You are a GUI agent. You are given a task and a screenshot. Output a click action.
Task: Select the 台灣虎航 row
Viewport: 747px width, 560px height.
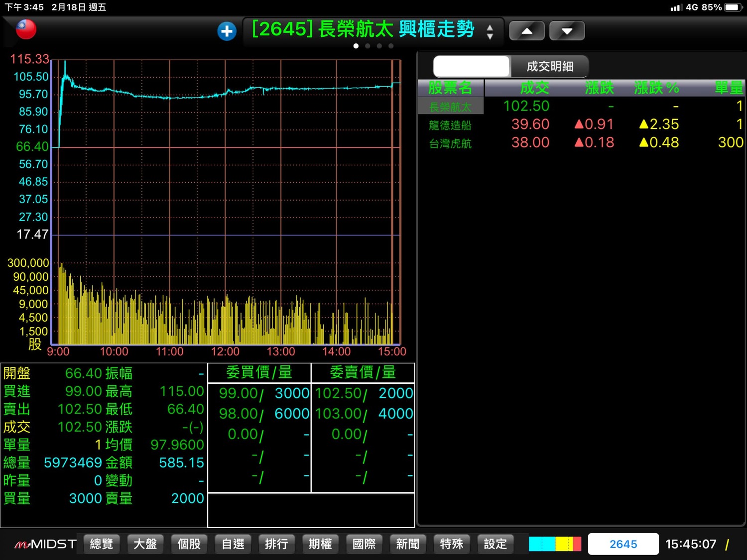[581, 143]
